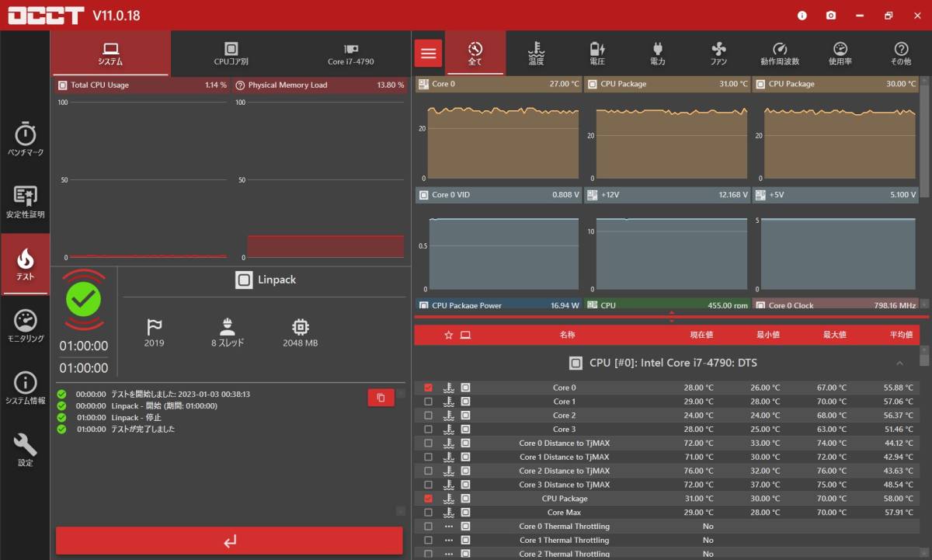
Task: Select the 動作周波数 frequency filter tab
Action: pos(780,54)
